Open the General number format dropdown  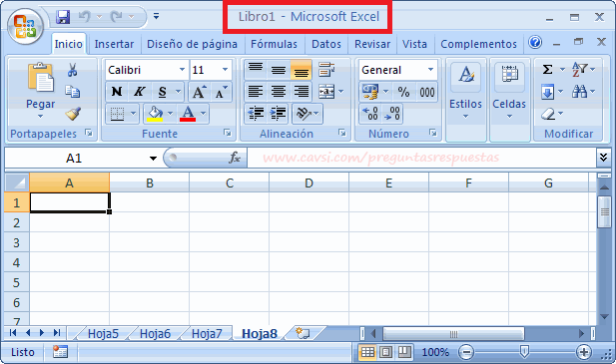[431, 70]
